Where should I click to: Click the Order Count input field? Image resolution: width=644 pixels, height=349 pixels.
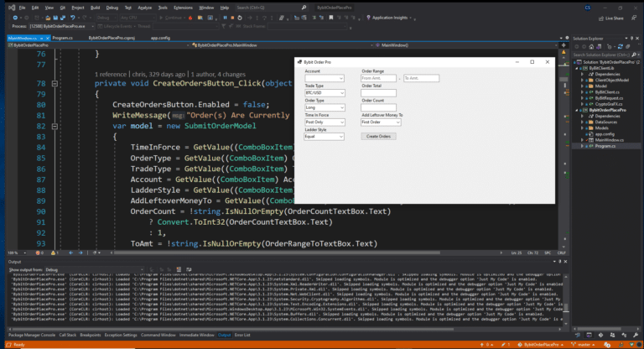click(x=378, y=107)
